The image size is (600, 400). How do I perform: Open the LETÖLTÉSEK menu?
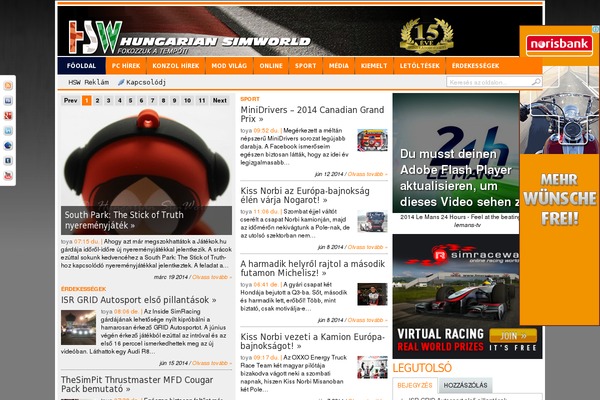click(420, 66)
